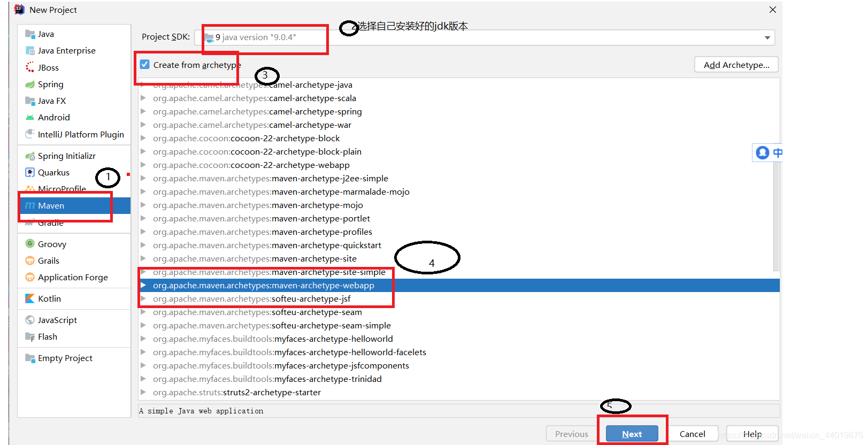
Task: Expand camel-archetype-spring entry
Action: point(143,111)
